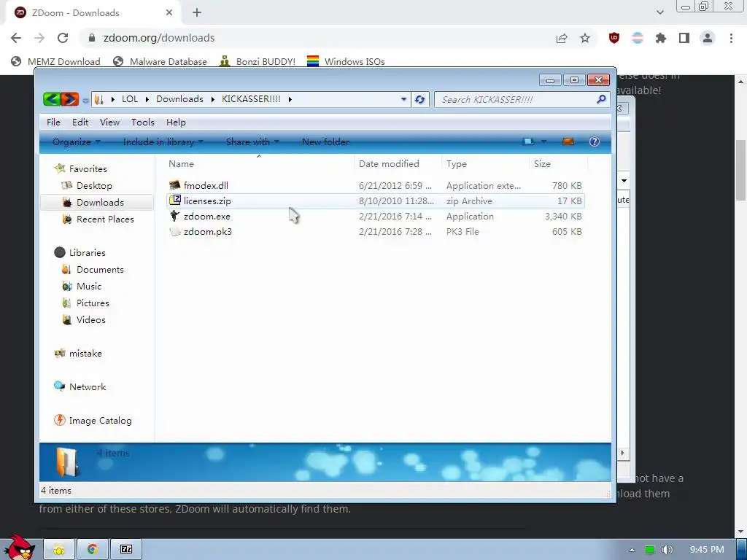Image resolution: width=747 pixels, height=560 pixels.
Task: Open Chrome Extensions puzzle icon
Action: (x=661, y=38)
